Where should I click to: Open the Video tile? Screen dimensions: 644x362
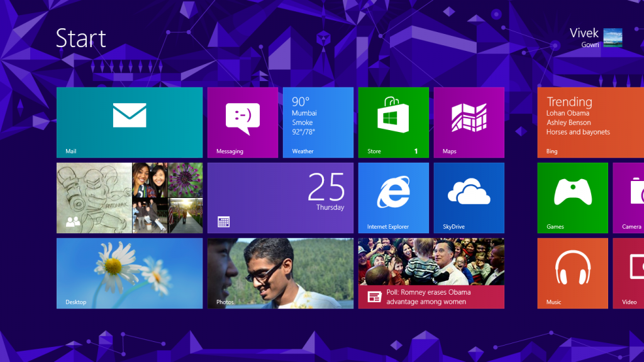[x=628, y=273]
